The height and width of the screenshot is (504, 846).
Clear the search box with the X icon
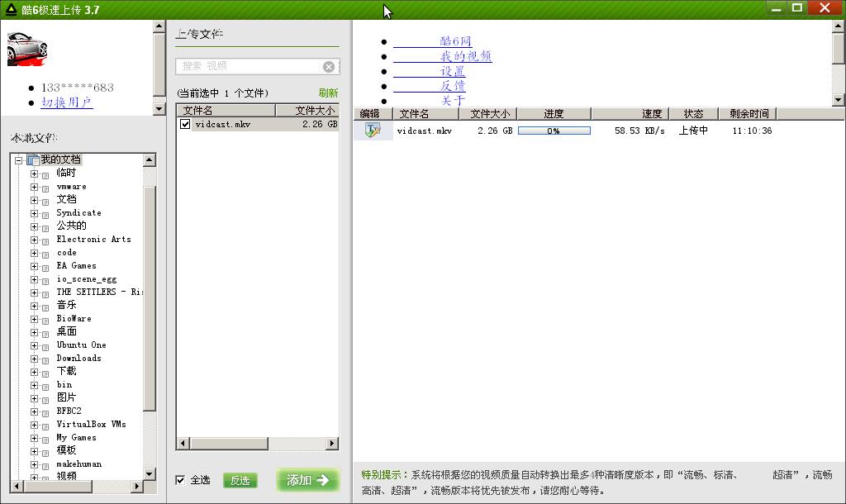pyautogui.click(x=329, y=66)
